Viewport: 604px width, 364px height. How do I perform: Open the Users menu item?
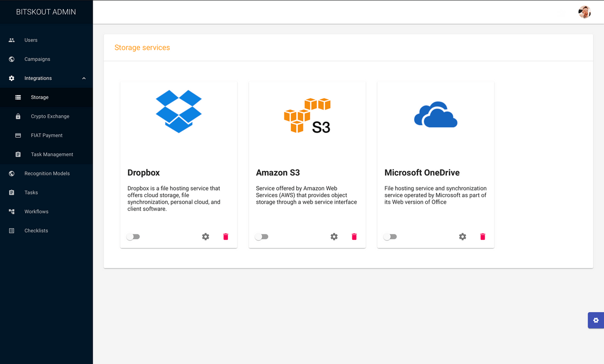click(46, 40)
